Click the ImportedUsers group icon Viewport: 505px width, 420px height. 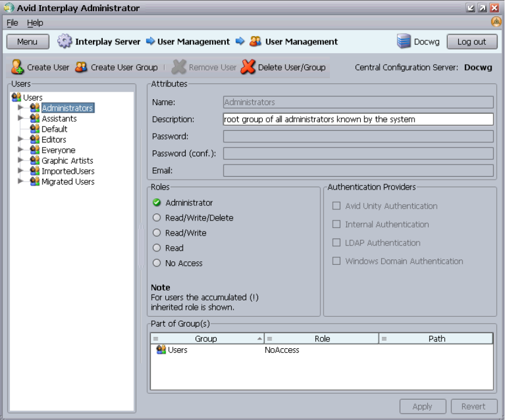35,171
